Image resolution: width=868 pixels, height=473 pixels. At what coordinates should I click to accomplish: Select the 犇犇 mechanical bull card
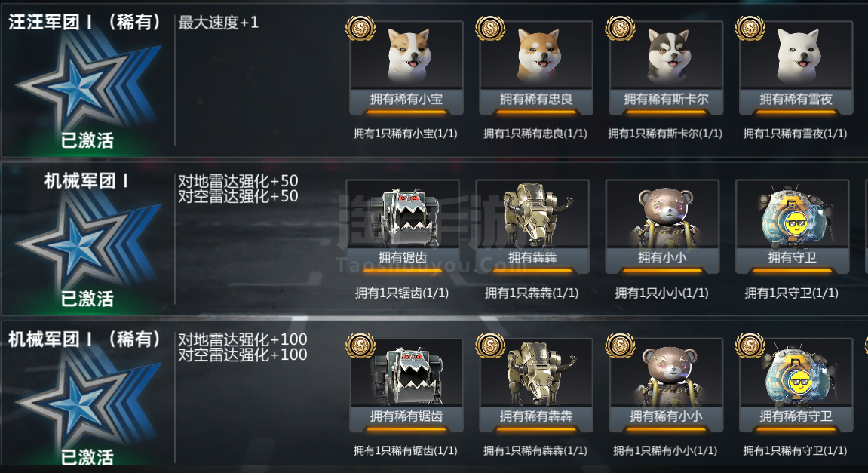point(532,226)
